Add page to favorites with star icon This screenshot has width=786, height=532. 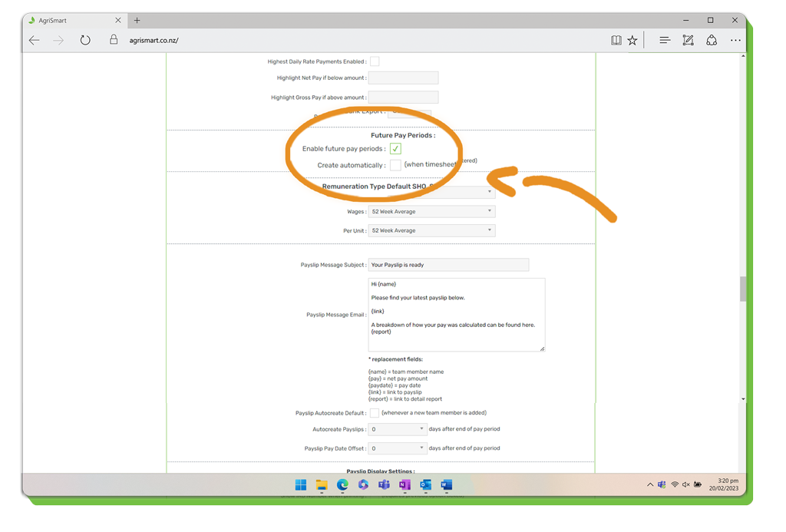[x=632, y=41]
